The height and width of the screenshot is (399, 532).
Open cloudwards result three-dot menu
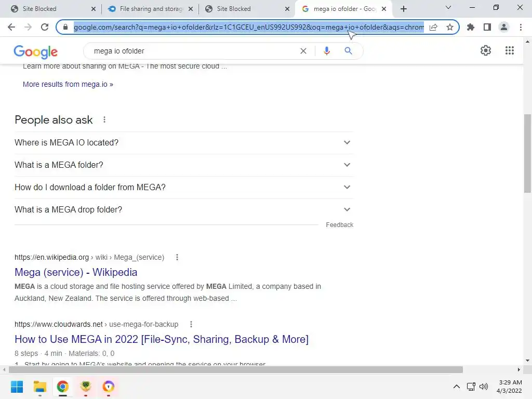click(x=191, y=324)
